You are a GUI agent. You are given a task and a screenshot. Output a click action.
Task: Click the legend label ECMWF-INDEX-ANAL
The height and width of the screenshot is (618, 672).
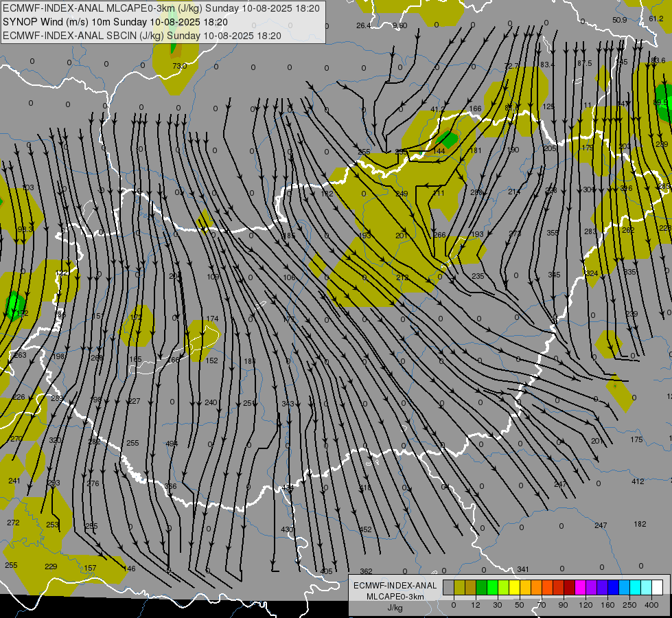395,586
